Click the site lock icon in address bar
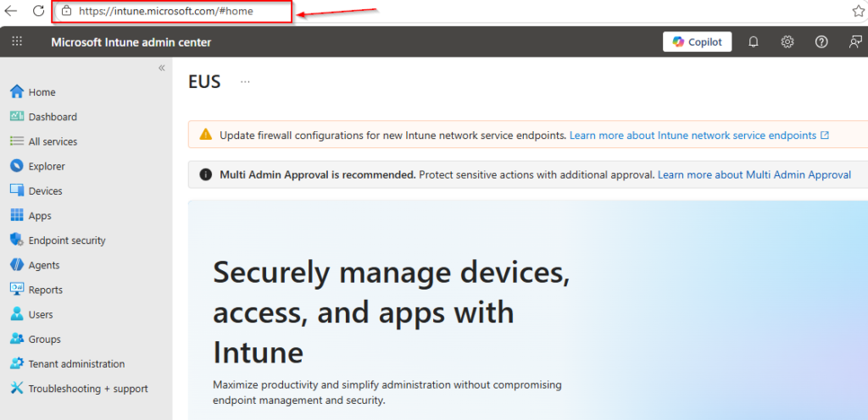This screenshot has height=420, width=868. pos(67,10)
